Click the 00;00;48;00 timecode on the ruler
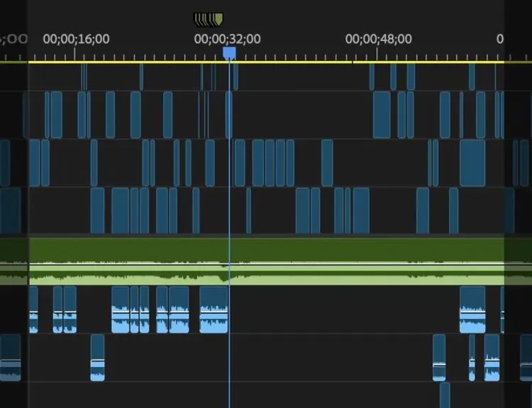 click(x=378, y=39)
